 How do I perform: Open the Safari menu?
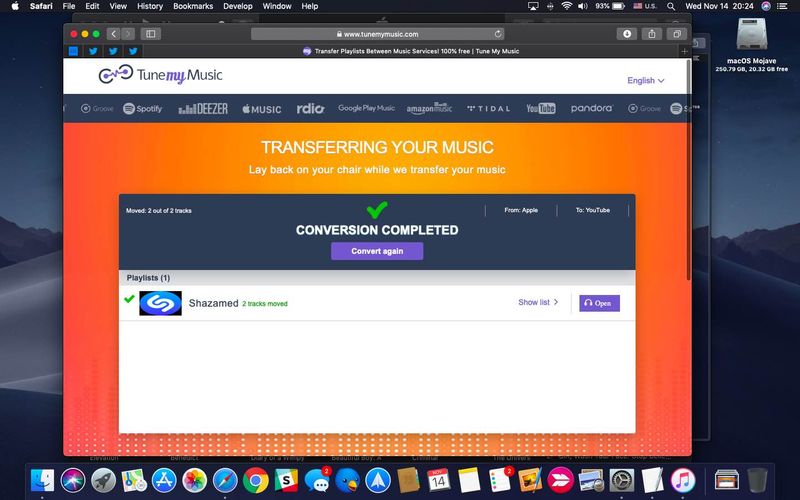click(41, 6)
